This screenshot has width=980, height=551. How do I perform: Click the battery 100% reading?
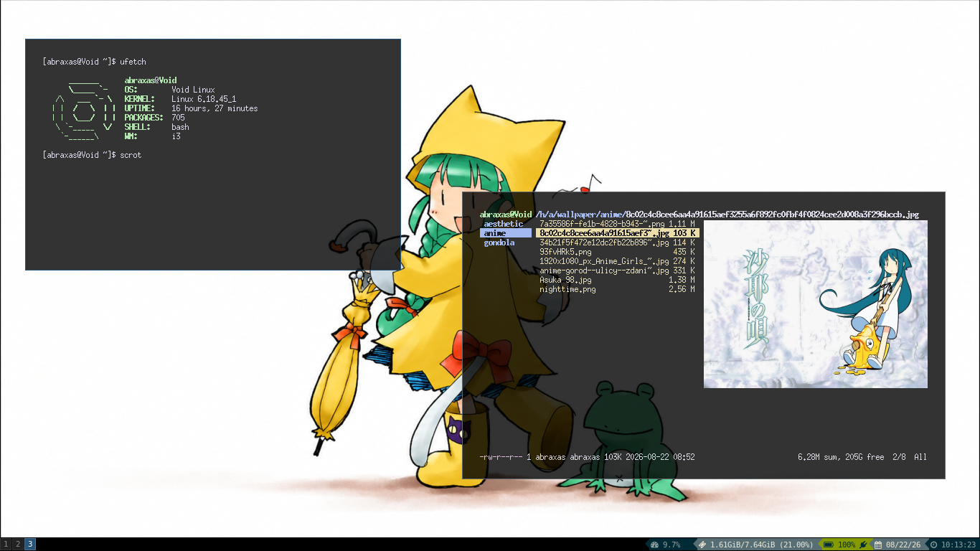click(x=847, y=545)
